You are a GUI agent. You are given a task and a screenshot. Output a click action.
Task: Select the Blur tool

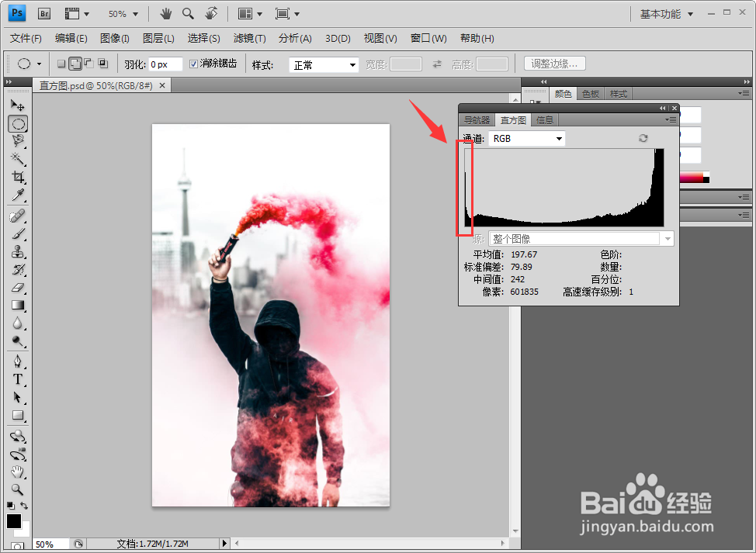pyautogui.click(x=18, y=323)
